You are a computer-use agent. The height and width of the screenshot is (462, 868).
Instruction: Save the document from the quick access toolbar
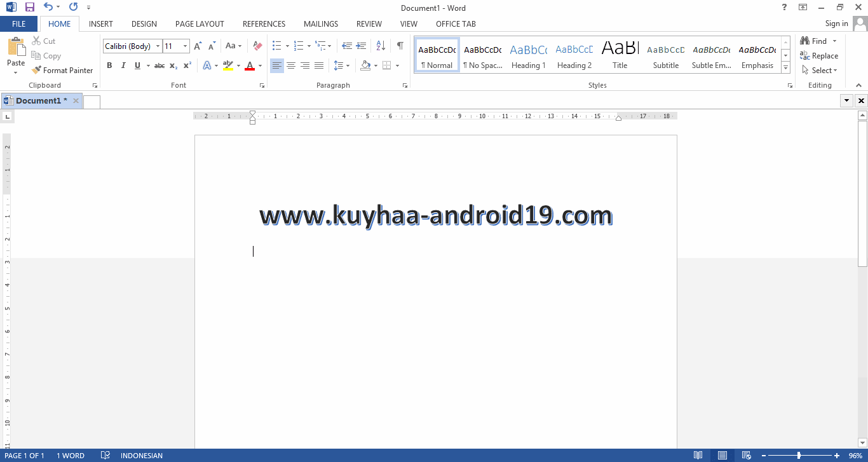tap(29, 8)
